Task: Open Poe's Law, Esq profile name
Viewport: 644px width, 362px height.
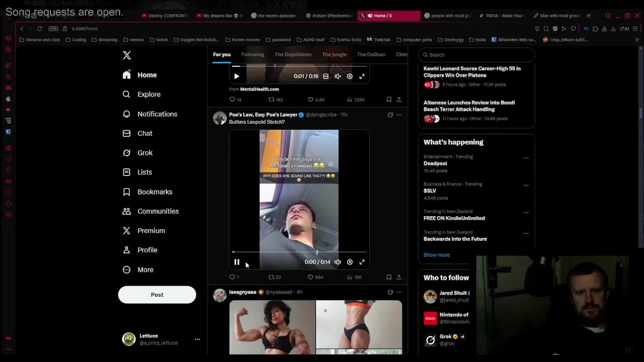Action: (x=263, y=115)
